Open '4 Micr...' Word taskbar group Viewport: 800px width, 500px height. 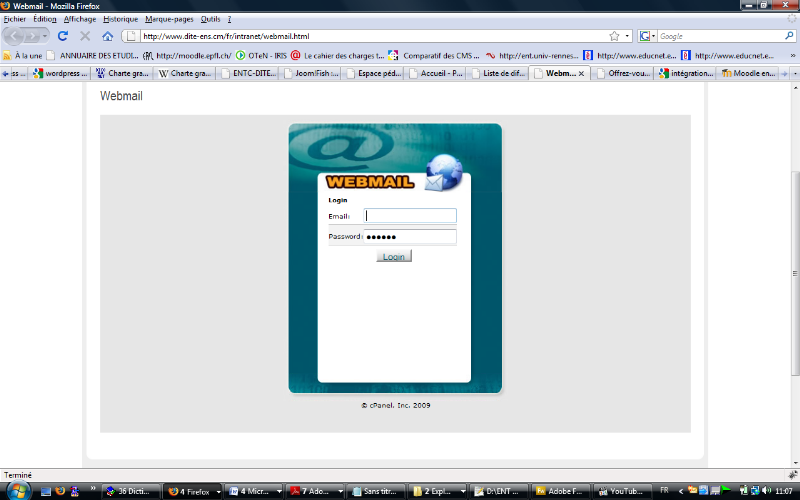[x=254, y=491]
